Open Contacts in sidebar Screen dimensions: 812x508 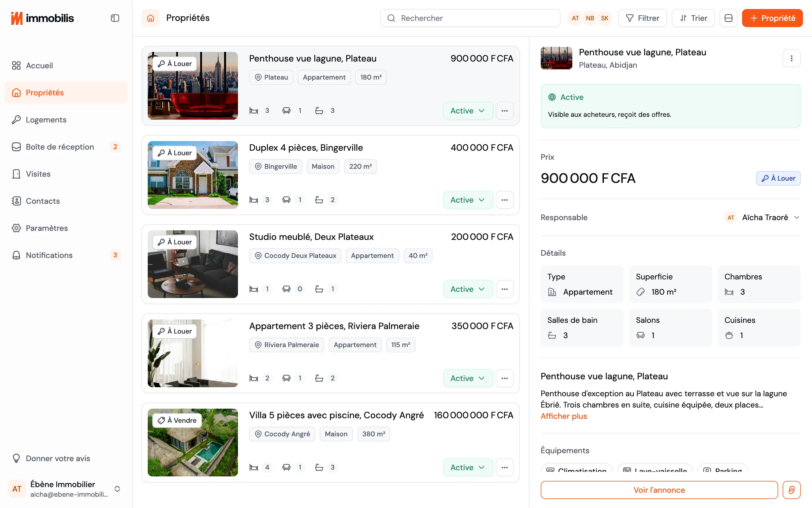coord(66,201)
